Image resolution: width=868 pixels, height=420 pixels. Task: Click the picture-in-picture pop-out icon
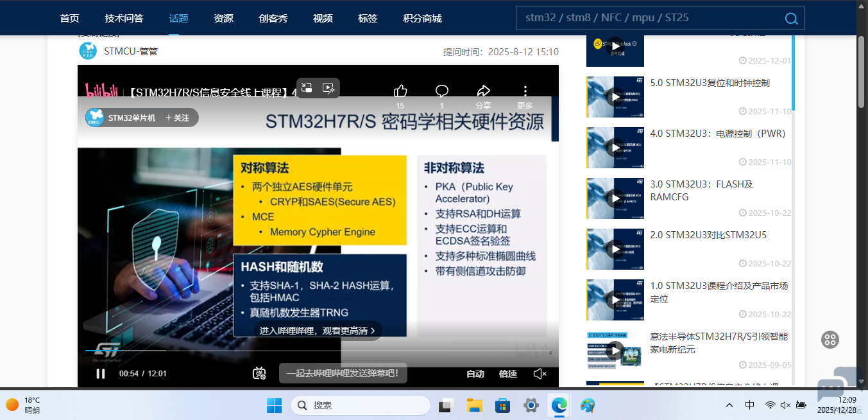click(307, 88)
